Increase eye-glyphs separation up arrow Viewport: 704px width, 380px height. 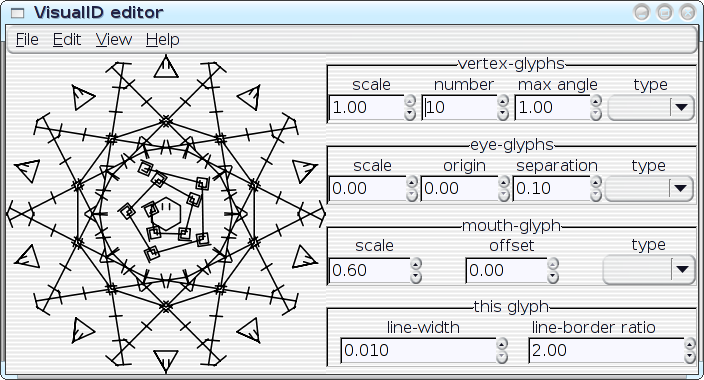595,181
